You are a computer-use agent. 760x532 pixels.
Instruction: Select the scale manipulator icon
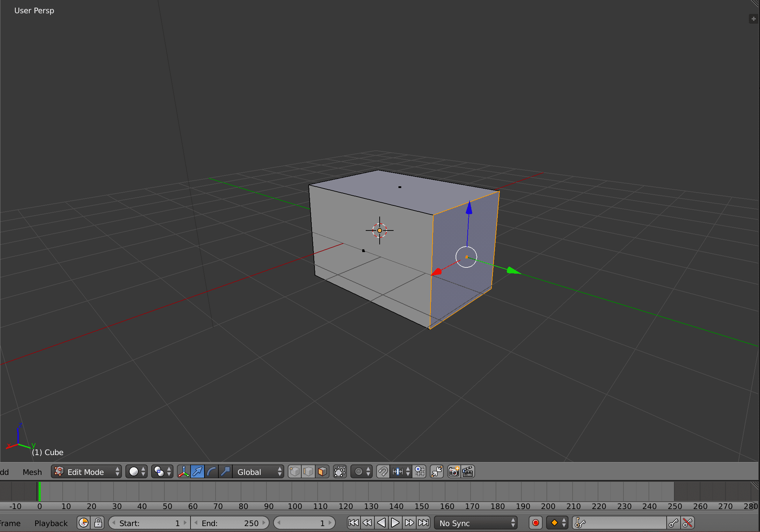tap(225, 472)
